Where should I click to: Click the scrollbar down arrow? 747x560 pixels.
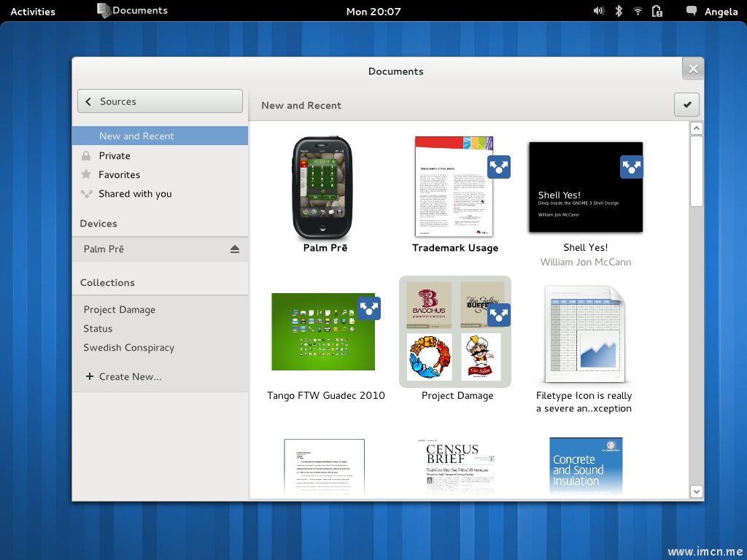[x=697, y=491]
